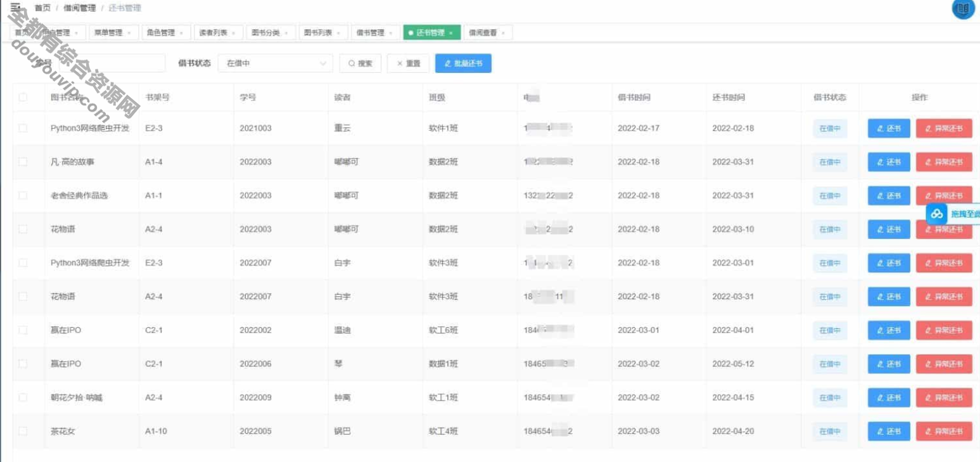Click the 搜索 search button
980x462 pixels.
click(x=360, y=63)
